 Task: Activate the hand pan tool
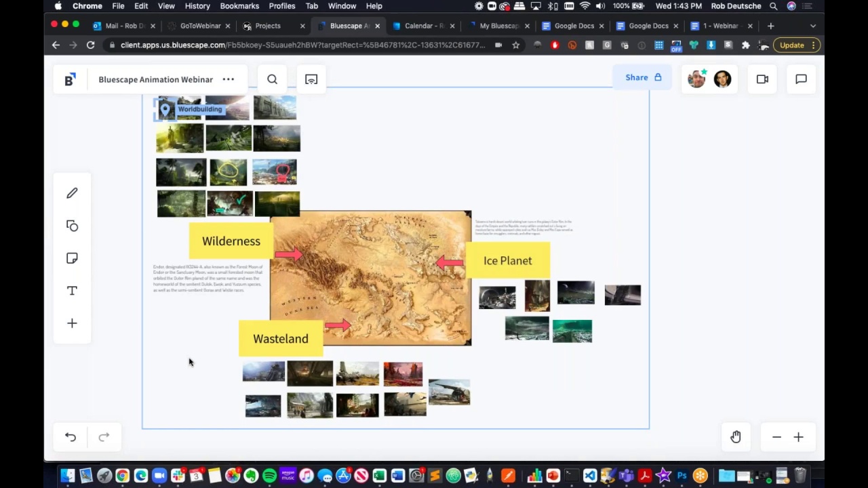pyautogui.click(x=736, y=437)
